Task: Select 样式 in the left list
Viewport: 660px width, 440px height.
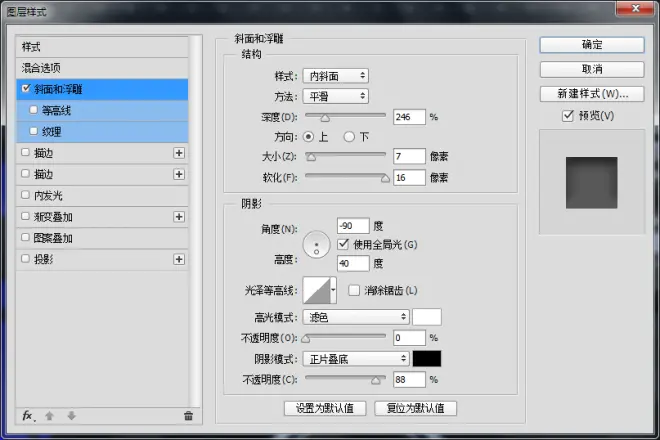Action: [x=102, y=47]
